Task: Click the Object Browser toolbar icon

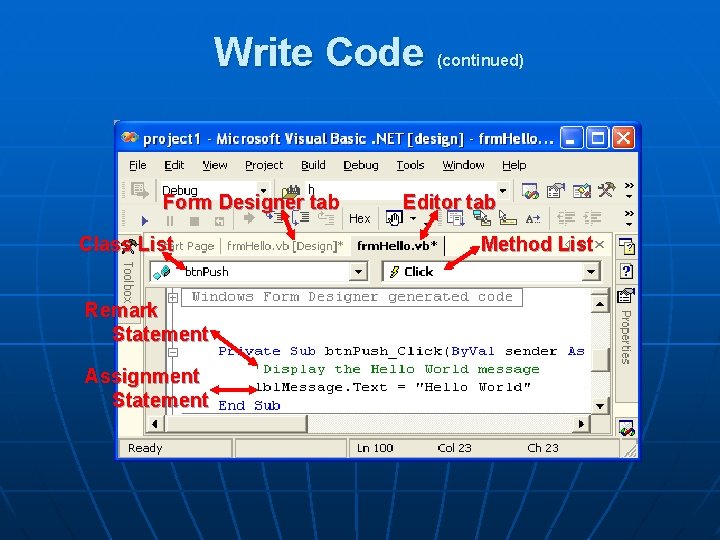Action: click(x=581, y=190)
